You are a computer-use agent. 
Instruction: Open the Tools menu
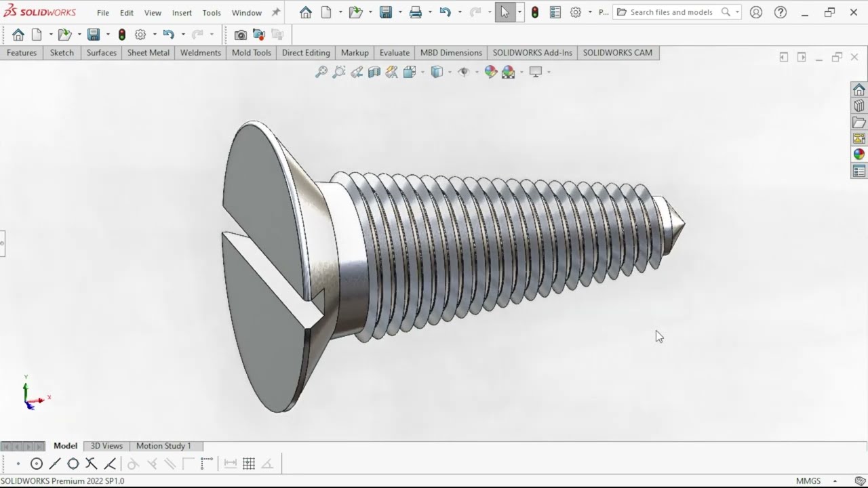[x=212, y=13]
